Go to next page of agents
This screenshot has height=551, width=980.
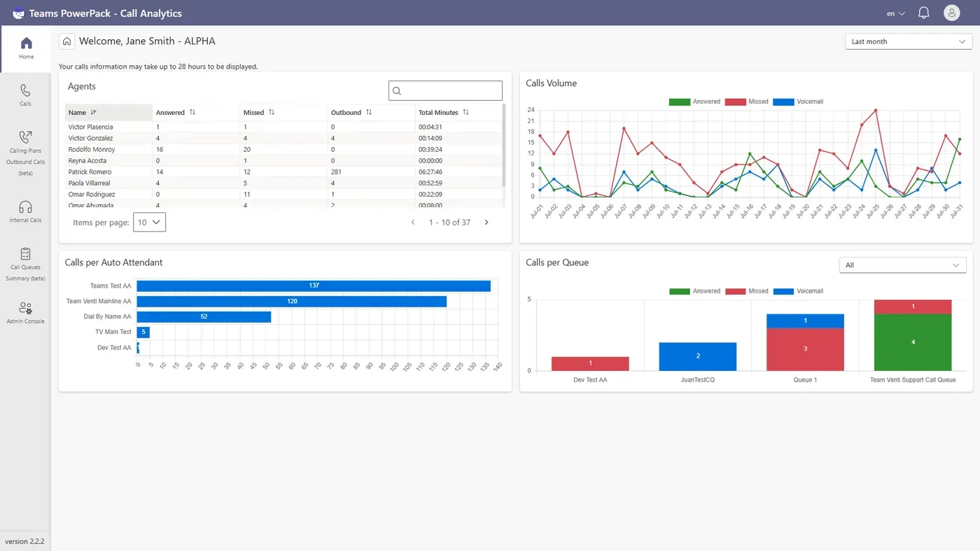[486, 223]
